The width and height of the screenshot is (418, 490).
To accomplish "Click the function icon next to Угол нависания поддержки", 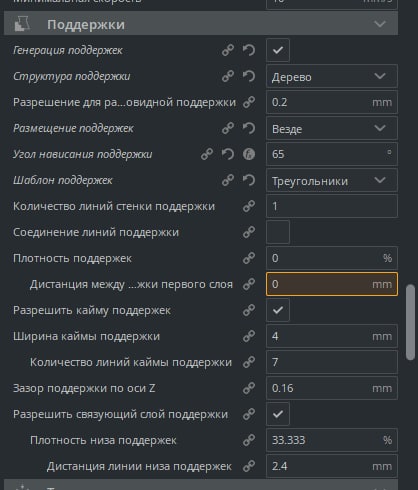I will 249,154.
